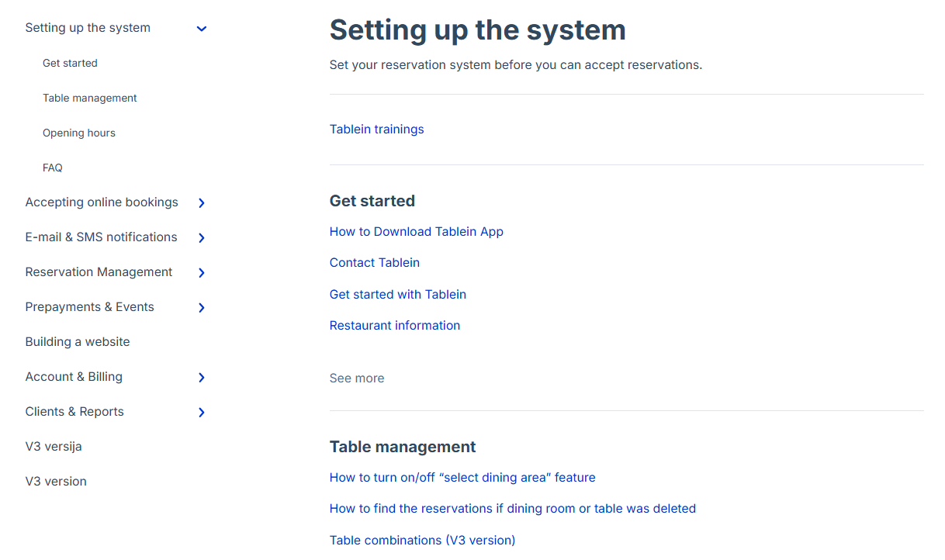945x560 pixels.
Task: Open the Table management section heading
Action: (403, 447)
